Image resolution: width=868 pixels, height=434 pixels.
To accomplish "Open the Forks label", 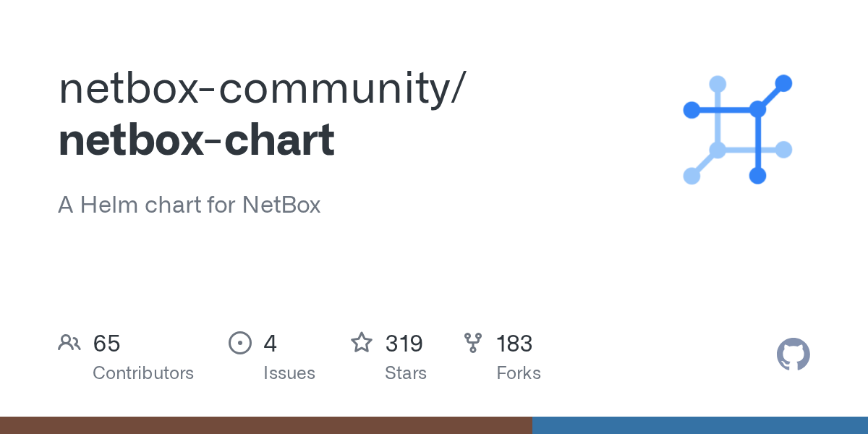I will point(519,373).
